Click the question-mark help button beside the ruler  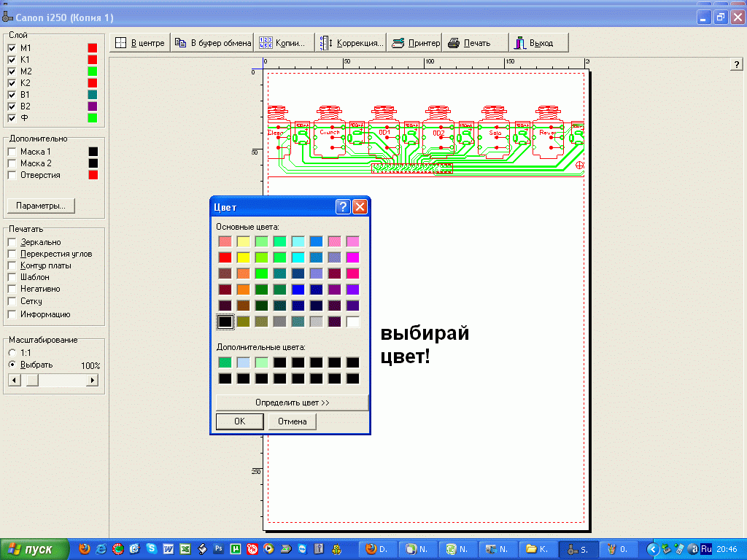(737, 64)
